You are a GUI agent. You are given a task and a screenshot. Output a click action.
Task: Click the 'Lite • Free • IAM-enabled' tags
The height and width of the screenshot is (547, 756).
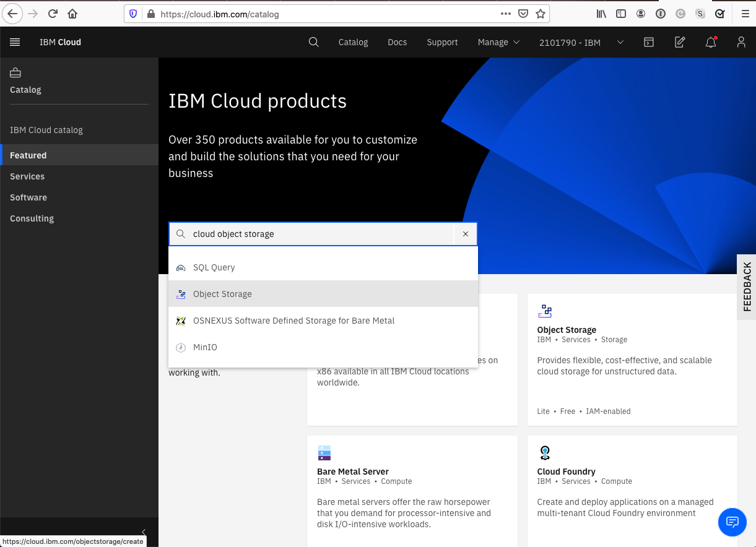tap(584, 411)
